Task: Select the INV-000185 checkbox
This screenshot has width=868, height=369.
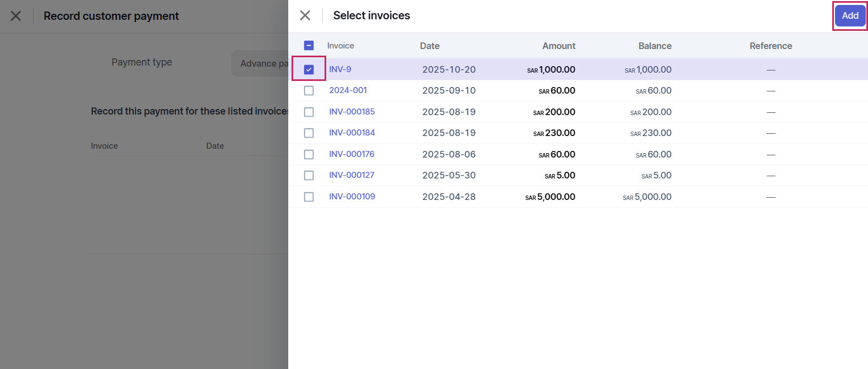Action: point(309,112)
